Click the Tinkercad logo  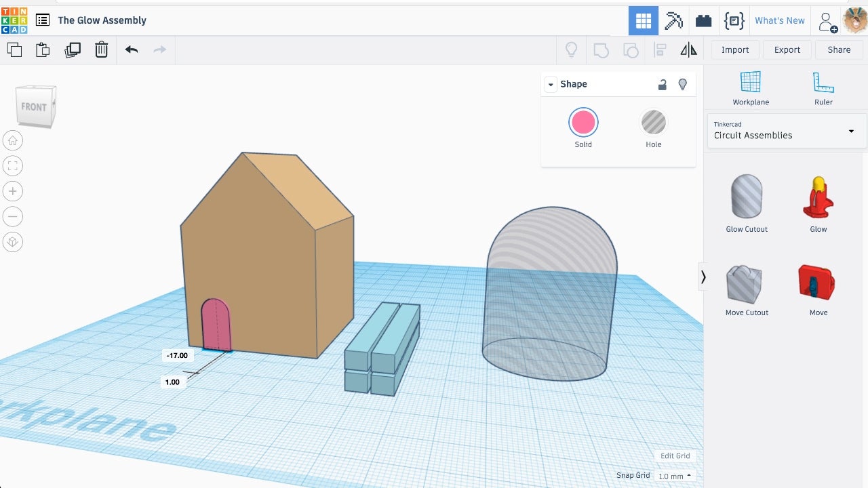pos(14,20)
